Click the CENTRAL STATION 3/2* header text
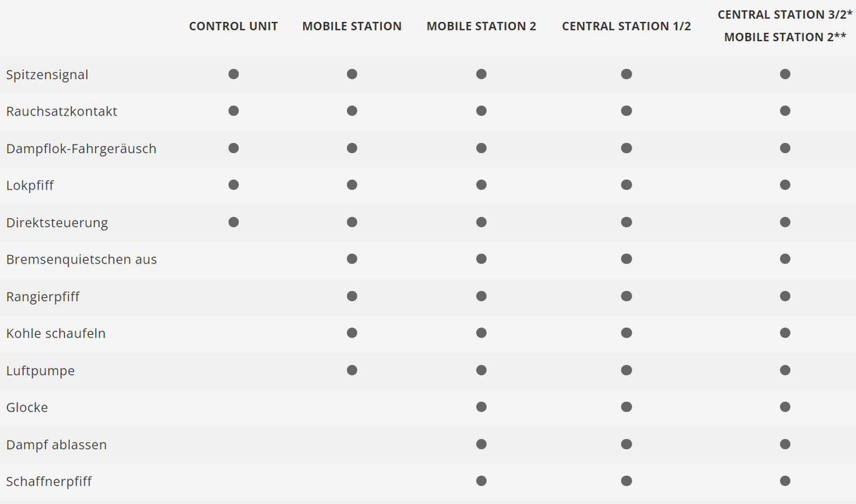The width and height of the screenshot is (856, 504). coord(785,14)
